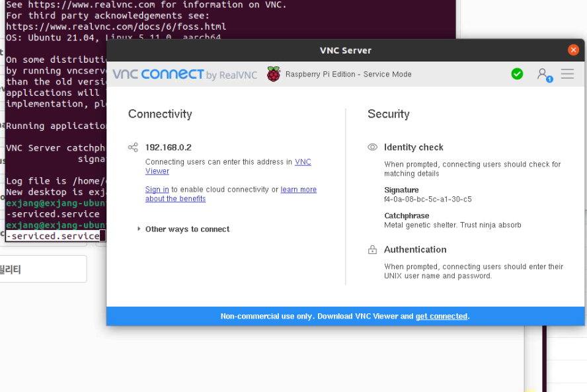Click the catchphrase Metal genetic shelter text
This screenshot has width=587, height=392.
coord(453,225)
